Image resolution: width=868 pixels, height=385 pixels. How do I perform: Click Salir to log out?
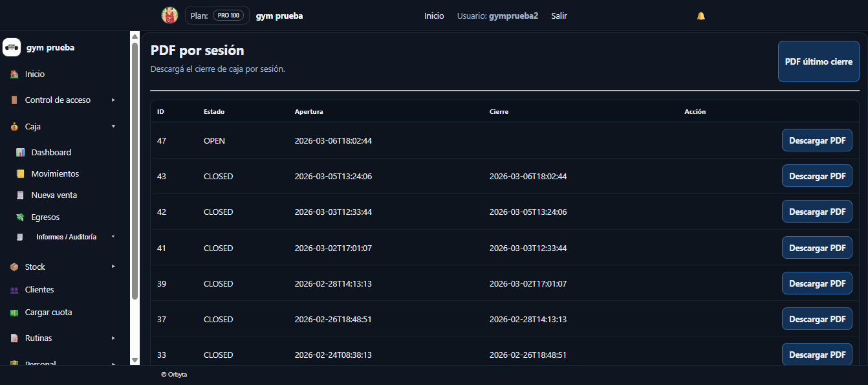pyautogui.click(x=559, y=16)
